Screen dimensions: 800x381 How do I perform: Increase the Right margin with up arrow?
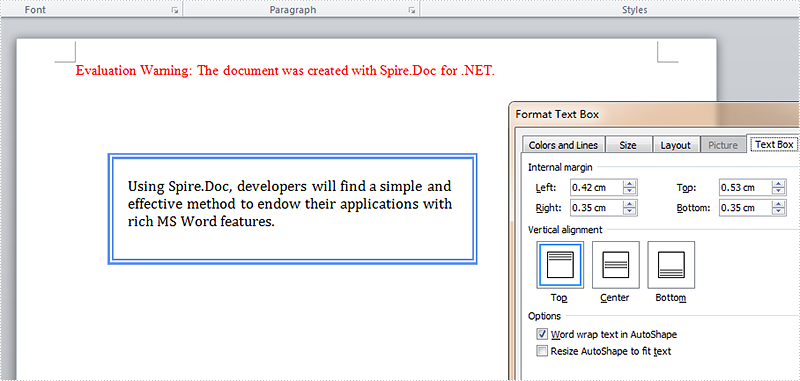630,204
